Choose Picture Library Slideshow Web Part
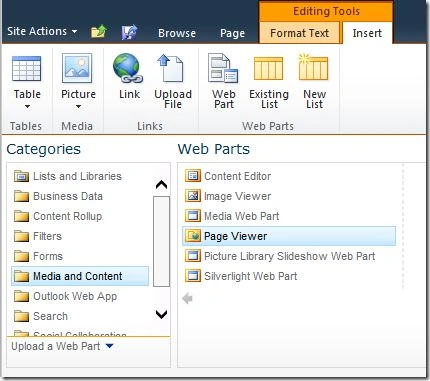430x381 pixels. [x=289, y=256]
